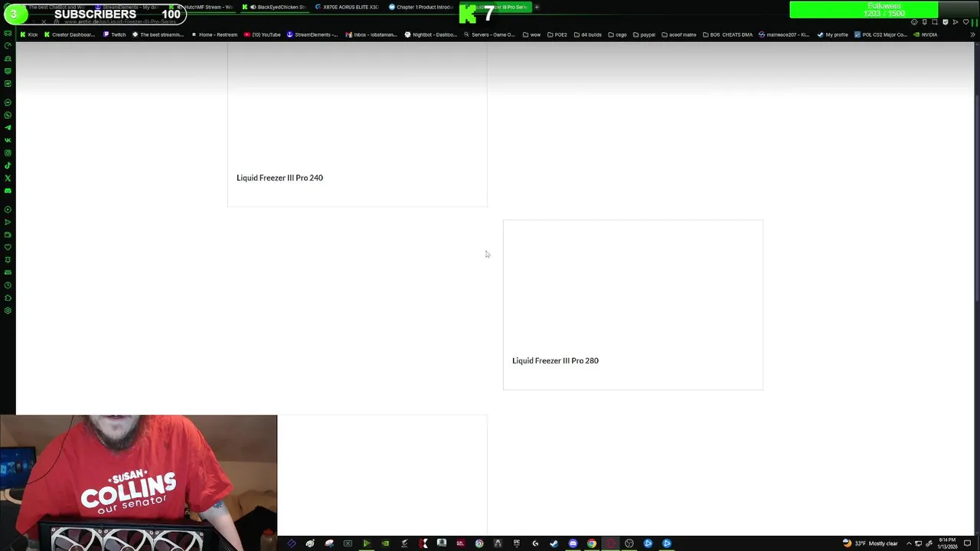This screenshot has height=551, width=980.
Task: Open the Creator Dashboard bookmark
Action: 70,34
